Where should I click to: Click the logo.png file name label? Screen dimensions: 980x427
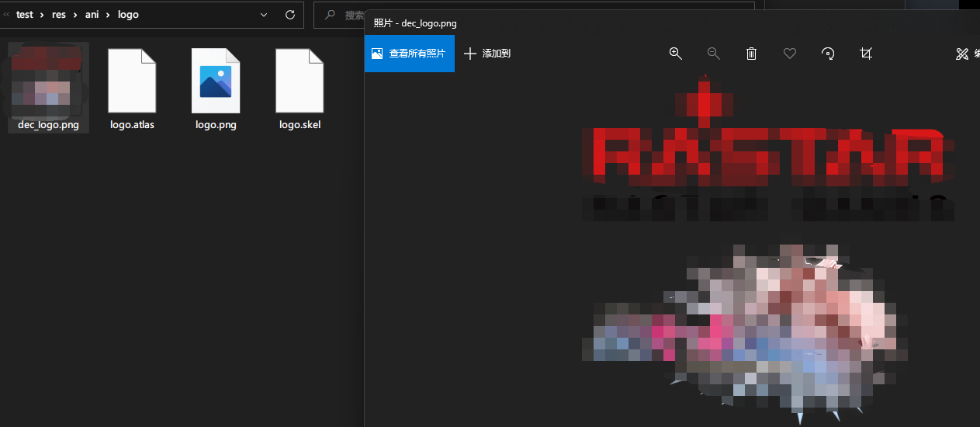[x=216, y=124]
